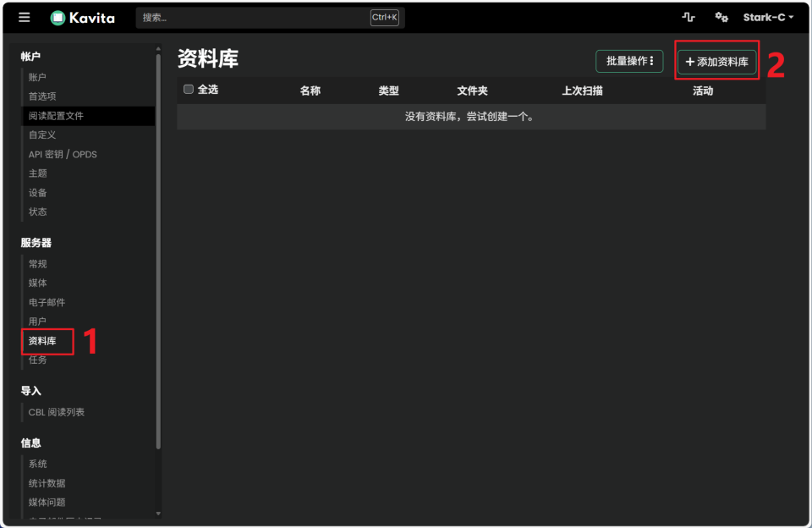Open API 密钥 / OPDS section
The width and height of the screenshot is (812, 528).
coord(63,154)
